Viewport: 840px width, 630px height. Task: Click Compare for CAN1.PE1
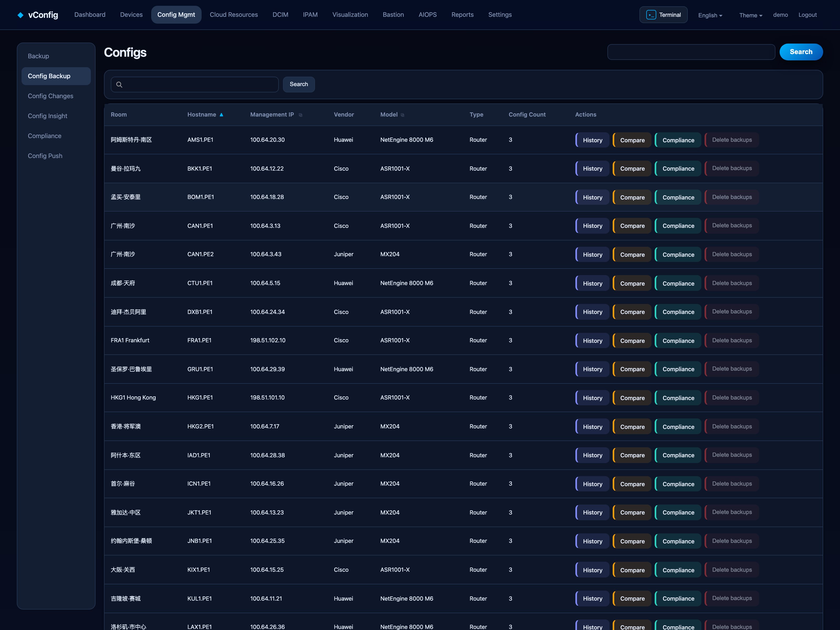(632, 226)
